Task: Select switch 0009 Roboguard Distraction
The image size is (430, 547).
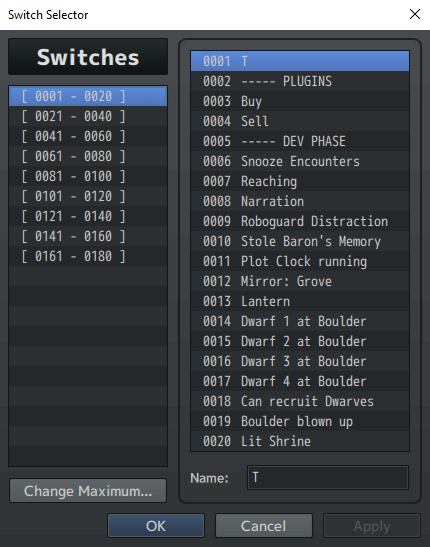Action: pos(300,221)
